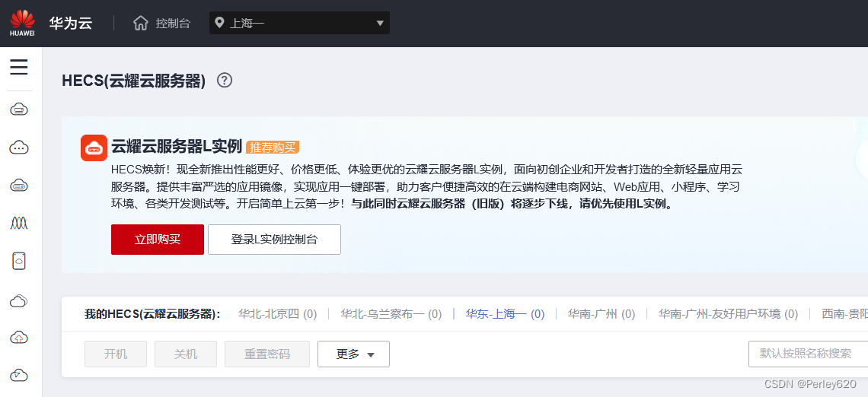This screenshot has width=868, height=397.
Task: Click the console home icon
Action: pos(141,24)
